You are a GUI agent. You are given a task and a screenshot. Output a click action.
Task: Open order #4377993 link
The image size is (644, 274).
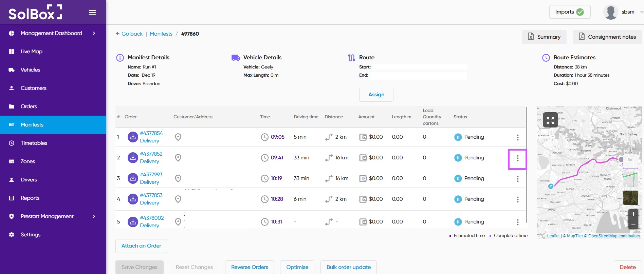pos(151,175)
